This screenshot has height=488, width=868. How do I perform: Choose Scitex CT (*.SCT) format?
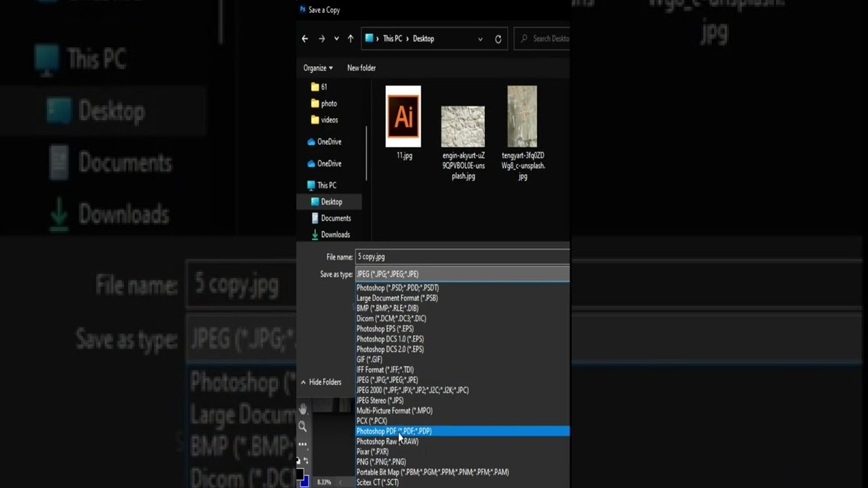[x=462, y=482]
